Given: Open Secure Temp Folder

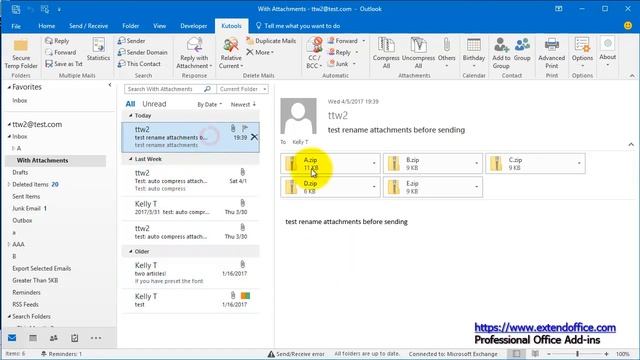Looking at the screenshot, I should pyautogui.click(x=21, y=54).
